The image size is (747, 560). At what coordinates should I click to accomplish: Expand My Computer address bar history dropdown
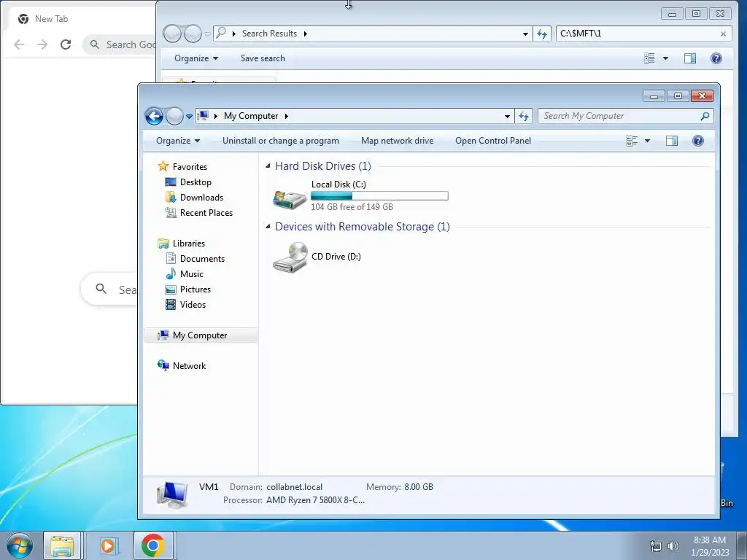coord(507,116)
